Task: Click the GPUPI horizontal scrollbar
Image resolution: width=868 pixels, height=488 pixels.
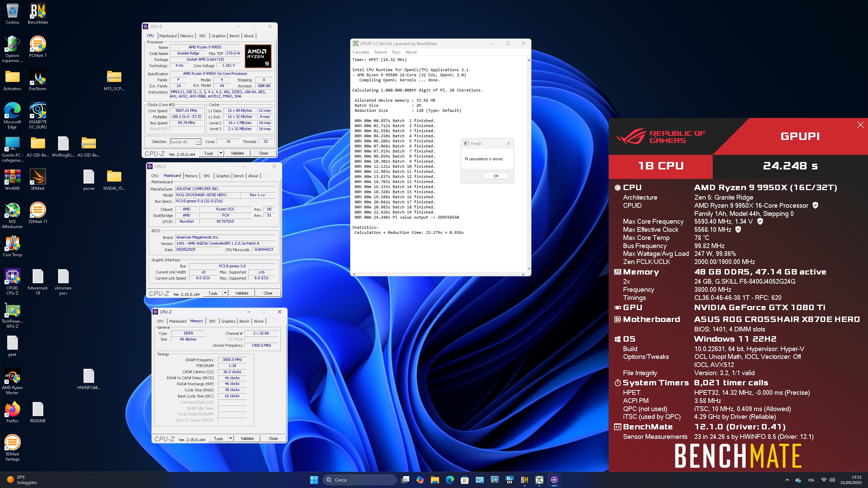Action: (438, 274)
